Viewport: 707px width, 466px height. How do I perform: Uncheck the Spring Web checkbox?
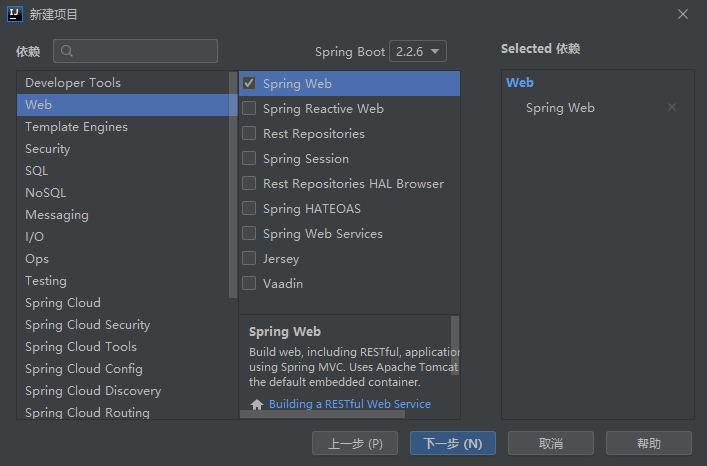(x=249, y=83)
